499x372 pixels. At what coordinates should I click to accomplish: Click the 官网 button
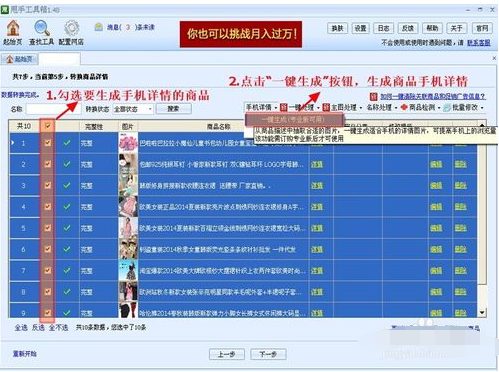click(x=482, y=29)
